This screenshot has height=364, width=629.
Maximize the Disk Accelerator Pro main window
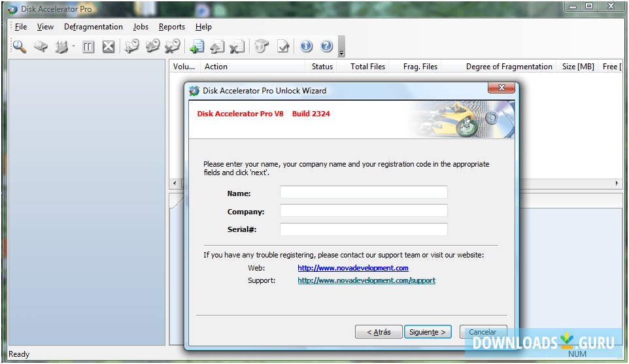click(x=589, y=6)
